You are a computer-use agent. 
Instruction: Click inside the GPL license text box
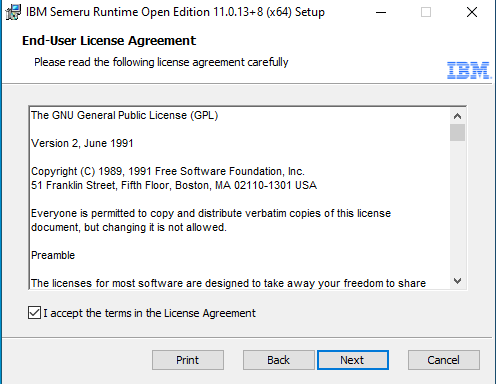point(239,198)
